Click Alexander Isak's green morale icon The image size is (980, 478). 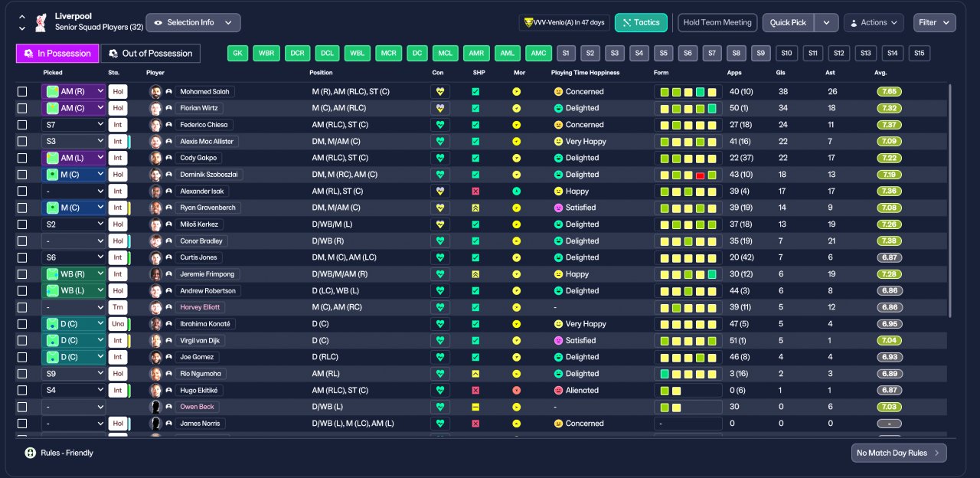pos(517,191)
